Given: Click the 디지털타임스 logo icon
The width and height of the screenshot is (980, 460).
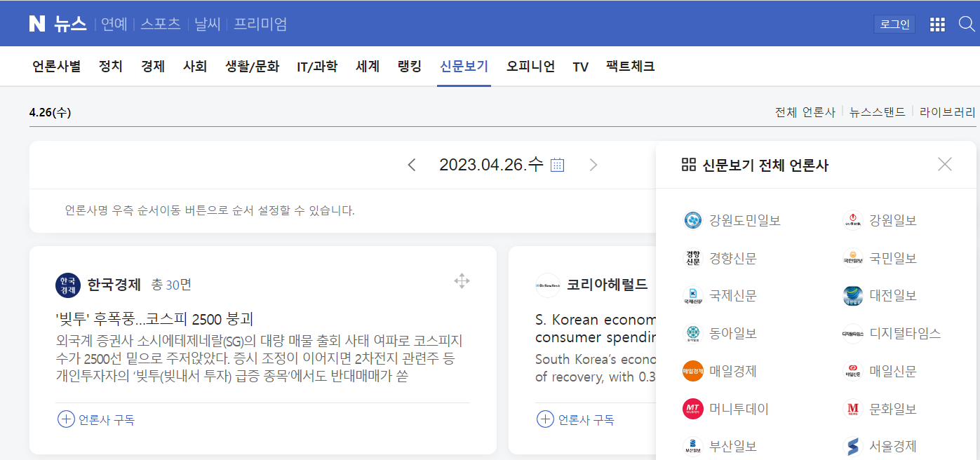Looking at the screenshot, I should [852, 334].
